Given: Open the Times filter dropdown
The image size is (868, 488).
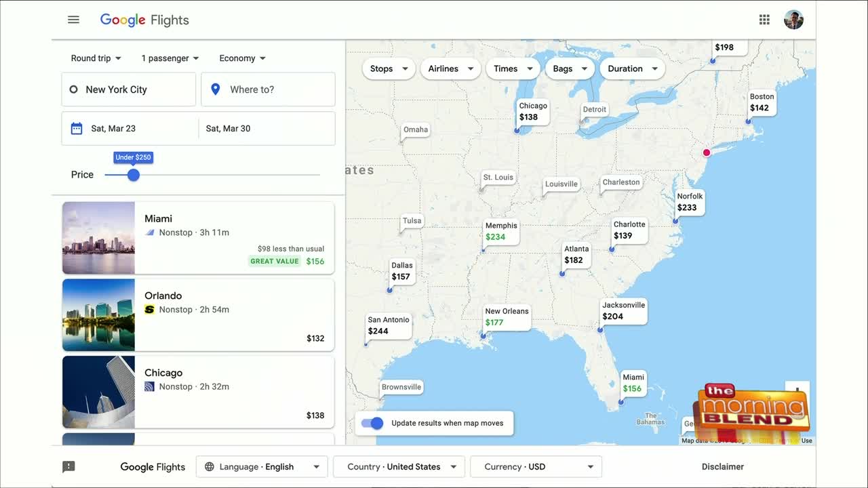Looking at the screenshot, I should (513, 68).
